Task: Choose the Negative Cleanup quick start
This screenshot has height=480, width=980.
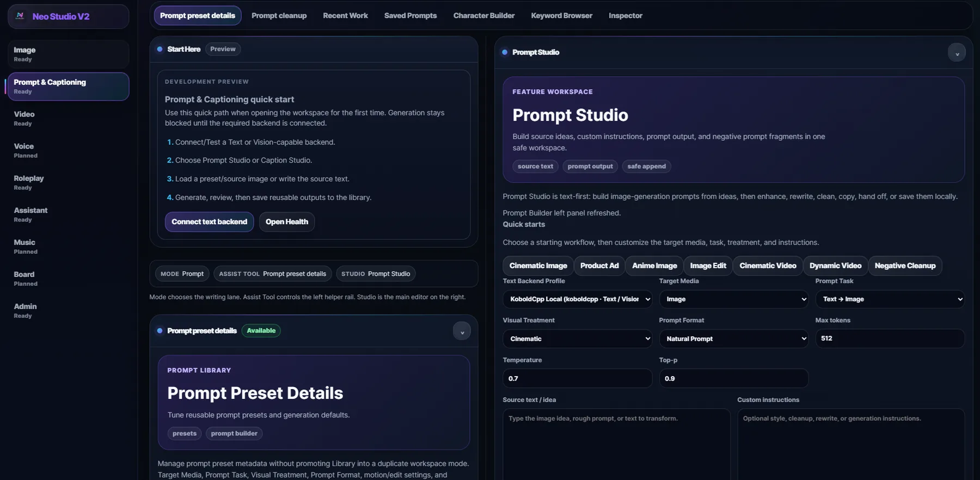Action: coord(905,266)
